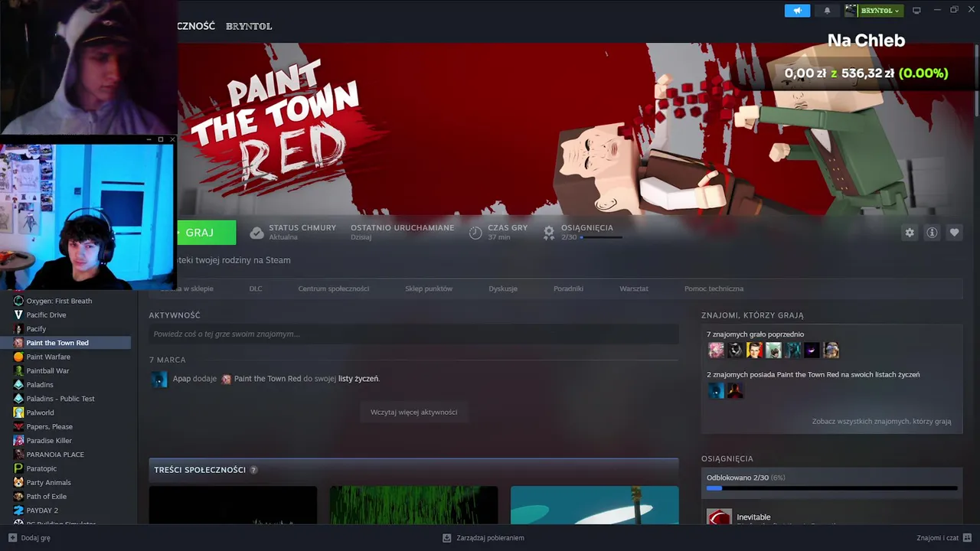The width and height of the screenshot is (980, 551).
Task: Click the cloud status icon
Action: pyautogui.click(x=257, y=233)
